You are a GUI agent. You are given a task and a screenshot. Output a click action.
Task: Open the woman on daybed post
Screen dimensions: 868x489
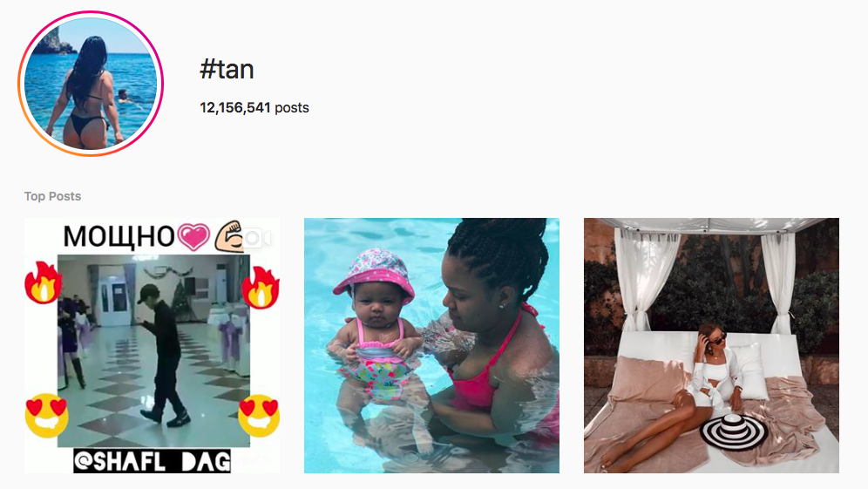pos(711,345)
